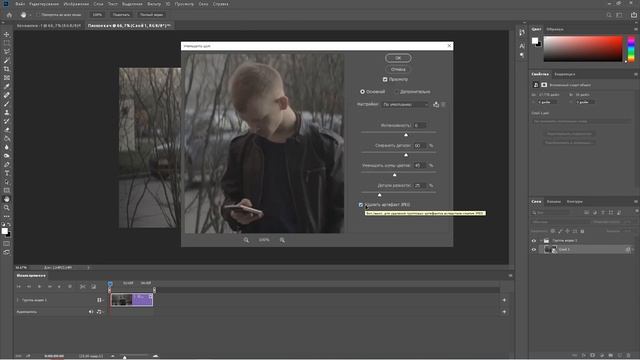Open the video group filmstrip dropdown in Timeline
The image size is (640, 360).
(x=99, y=300)
